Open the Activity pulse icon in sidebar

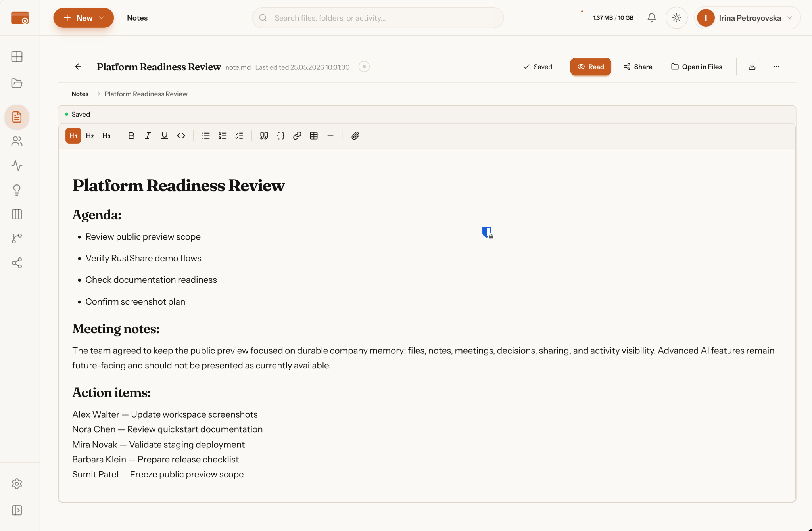click(x=17, y=165)
